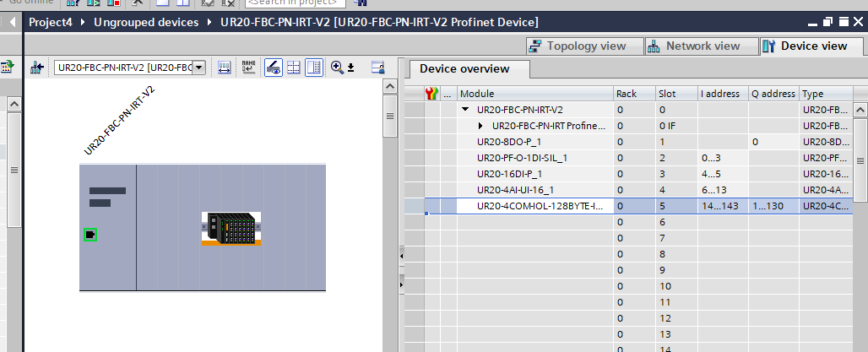Select the Device overview tab
868x352 pixels.
click(469, 68)
